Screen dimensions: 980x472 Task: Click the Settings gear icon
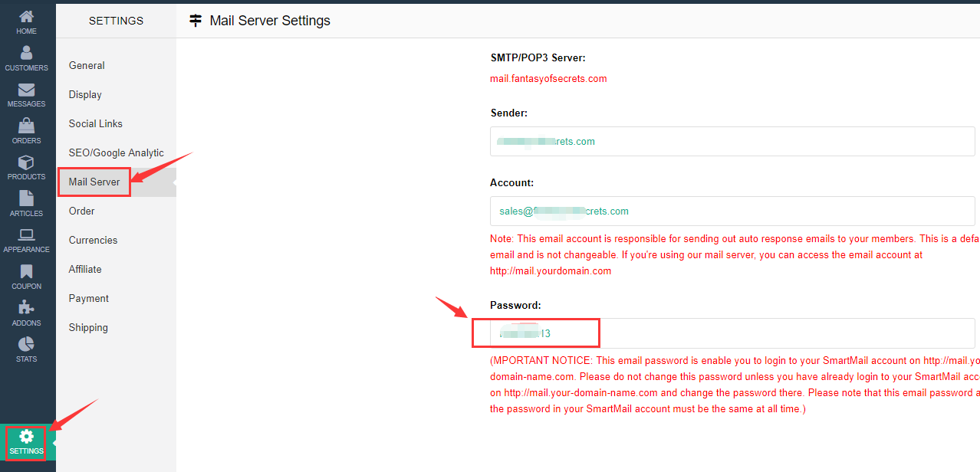pos(26,437)
